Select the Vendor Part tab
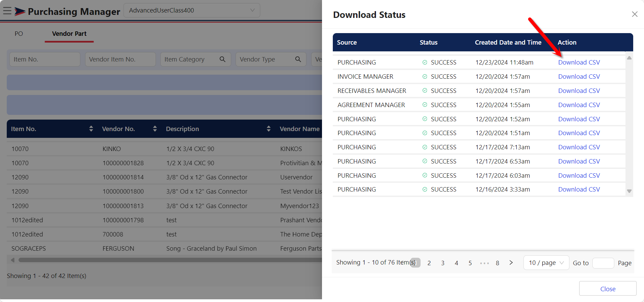644x302 pixels. pos(69,34)
